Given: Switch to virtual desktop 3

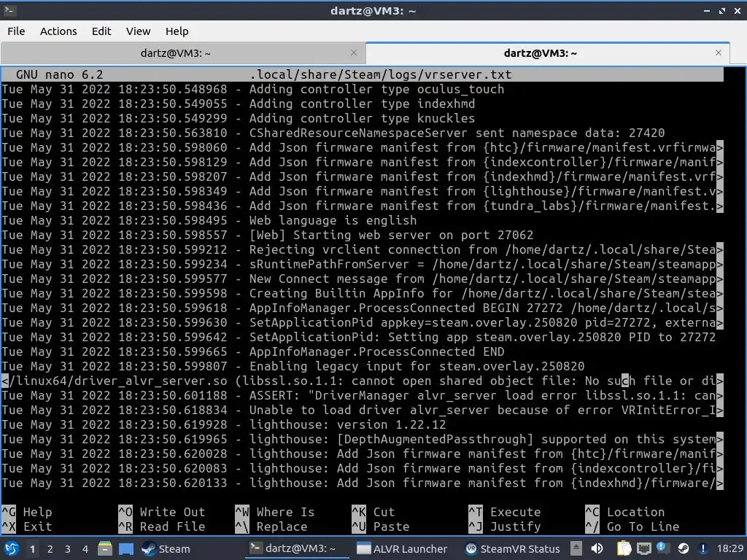Looking at the screenshot, I should pyautogui.click(x=68, y=549).
